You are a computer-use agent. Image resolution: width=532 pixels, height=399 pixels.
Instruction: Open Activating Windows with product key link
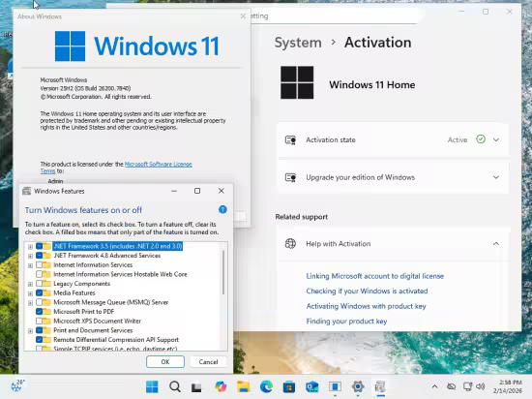coord(366,306)
